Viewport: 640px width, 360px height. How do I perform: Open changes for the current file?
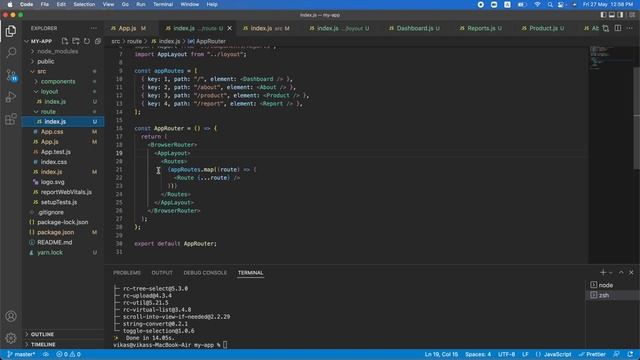coord(606,28)
